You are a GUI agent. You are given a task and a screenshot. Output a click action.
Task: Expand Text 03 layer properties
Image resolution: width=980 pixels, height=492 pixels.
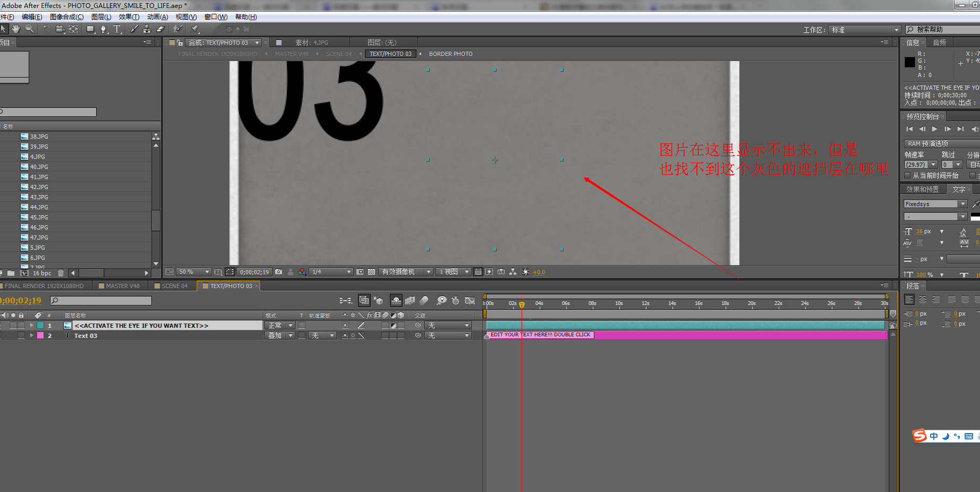click(31, 335)
